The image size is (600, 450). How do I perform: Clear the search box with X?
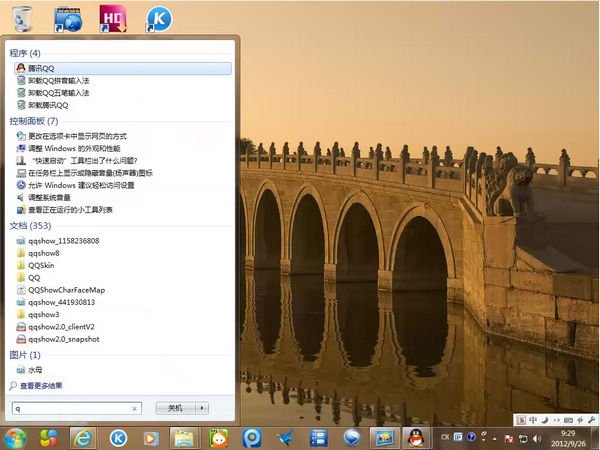click(x=135, y=408)
